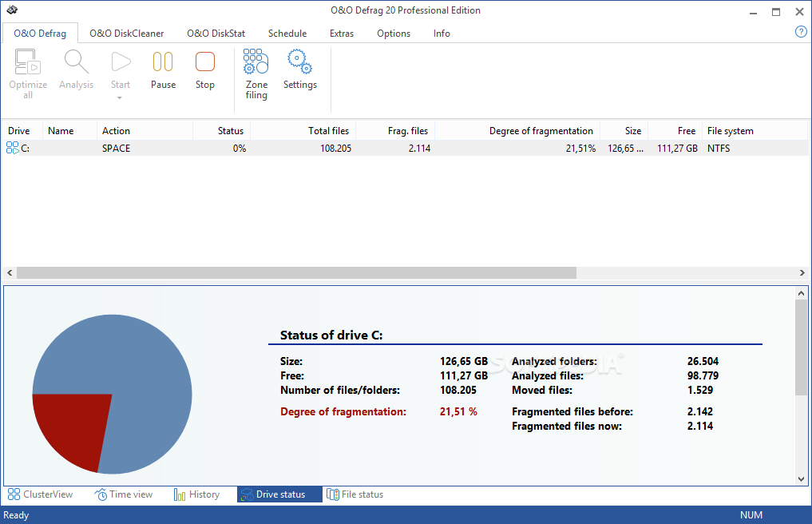Sort by Total files column header
The width and height of the screenshot is (812, 524).
click(303, 131)
